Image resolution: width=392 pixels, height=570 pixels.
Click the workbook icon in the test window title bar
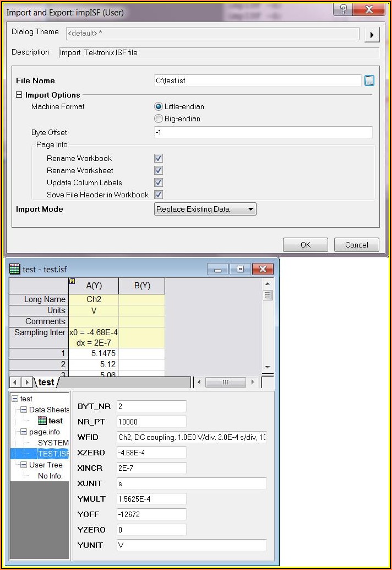[x=15, y=269]
